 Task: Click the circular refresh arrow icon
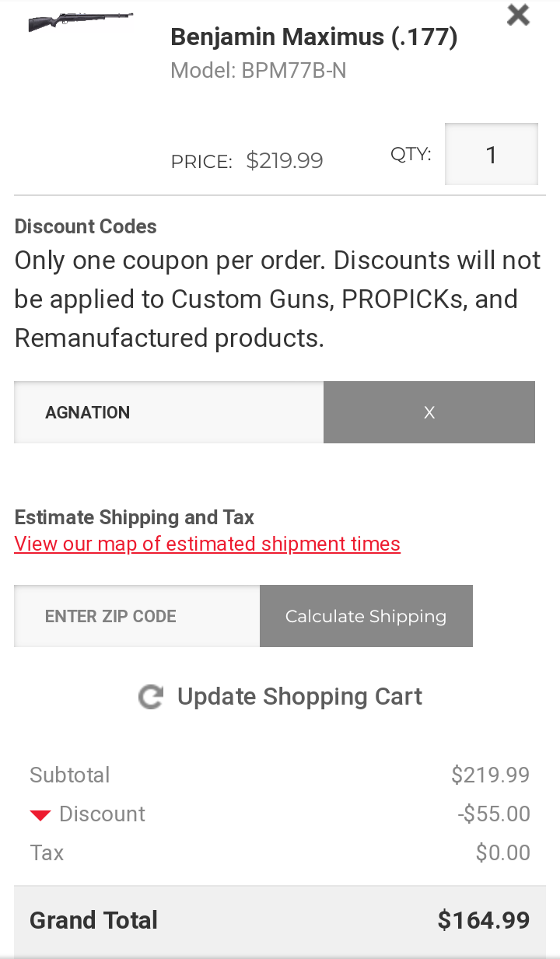150,697
